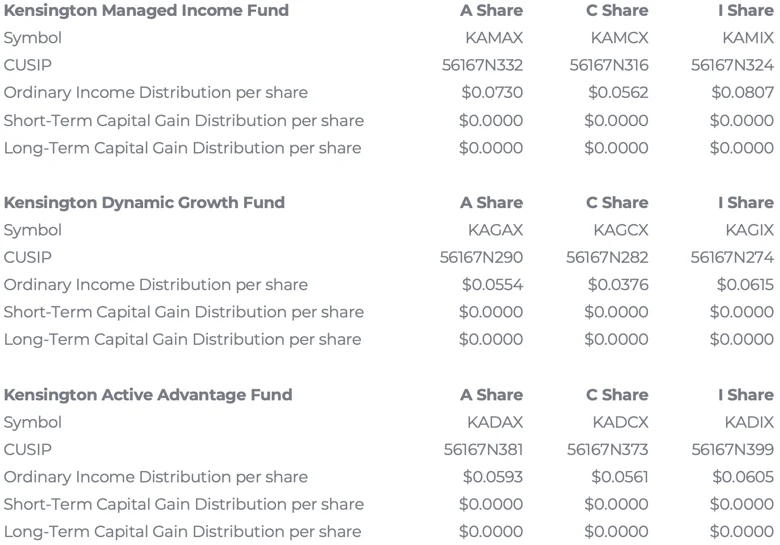Select the KAMAX symbol text
Screen dimensions: 780x545
(x=494, y=38)
